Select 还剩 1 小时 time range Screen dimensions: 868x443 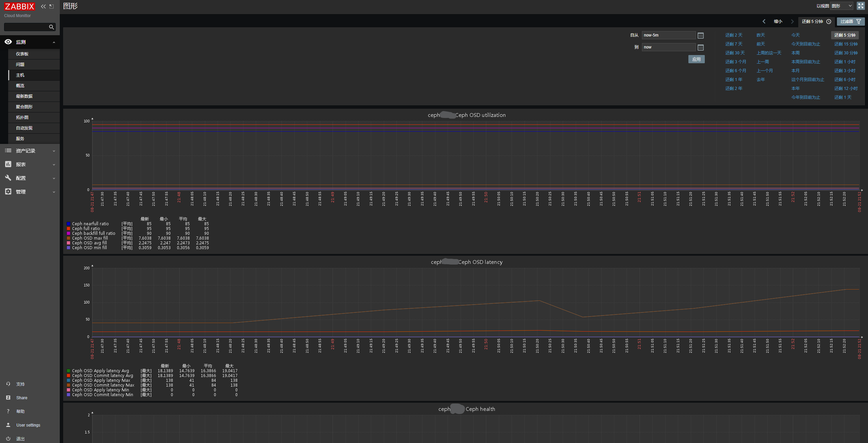845,62
